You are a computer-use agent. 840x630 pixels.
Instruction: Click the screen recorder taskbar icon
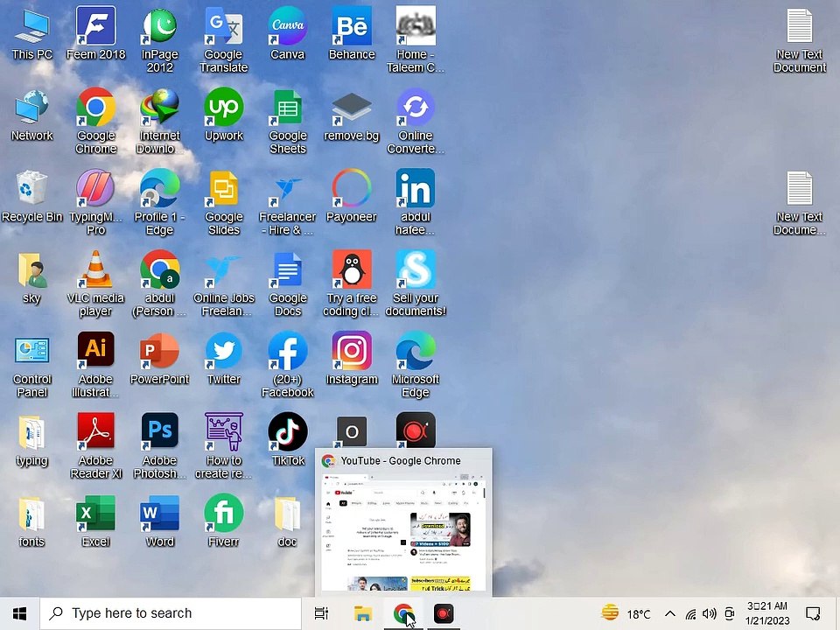pyautogui.click(x=444, y=613)
